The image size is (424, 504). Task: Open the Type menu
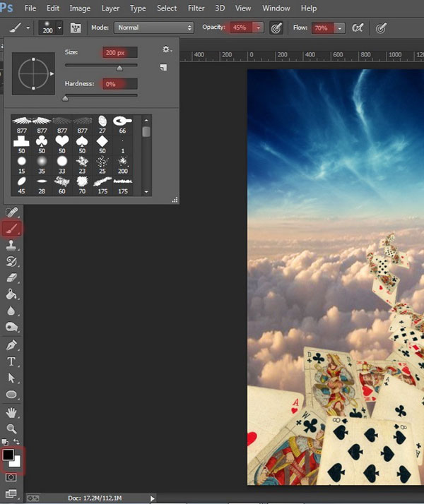click(x=138, y=8)
